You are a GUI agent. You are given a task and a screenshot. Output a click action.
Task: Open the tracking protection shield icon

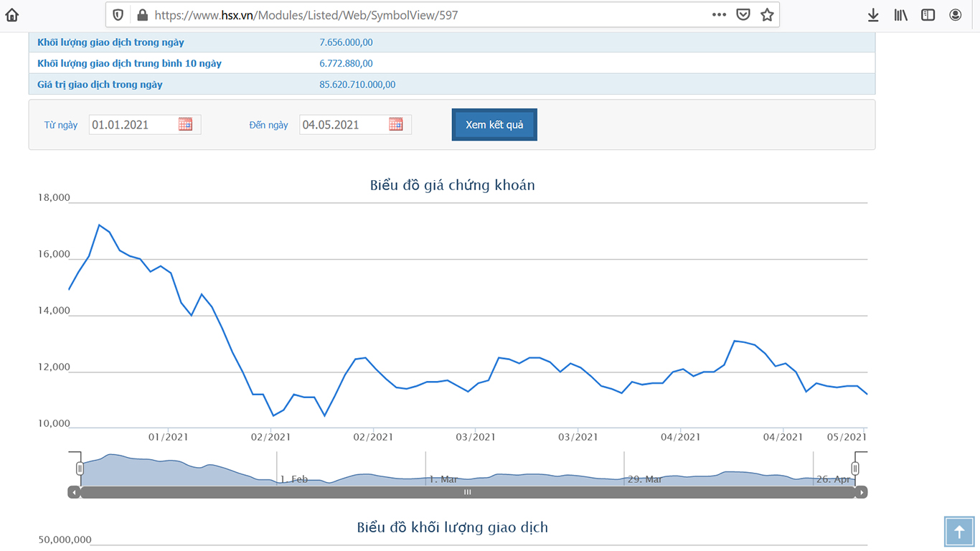pyautogui.click(x=118, y=15)
